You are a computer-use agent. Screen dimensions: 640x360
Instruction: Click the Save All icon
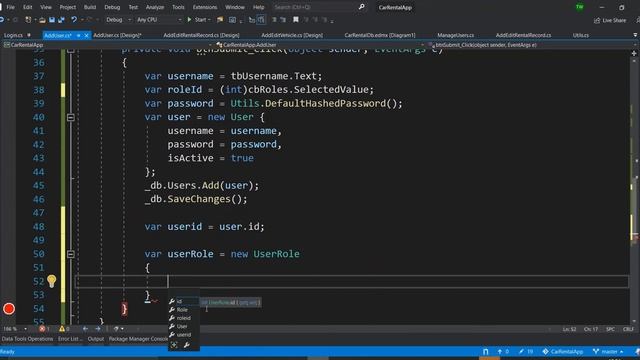click(x=61, y=20)
